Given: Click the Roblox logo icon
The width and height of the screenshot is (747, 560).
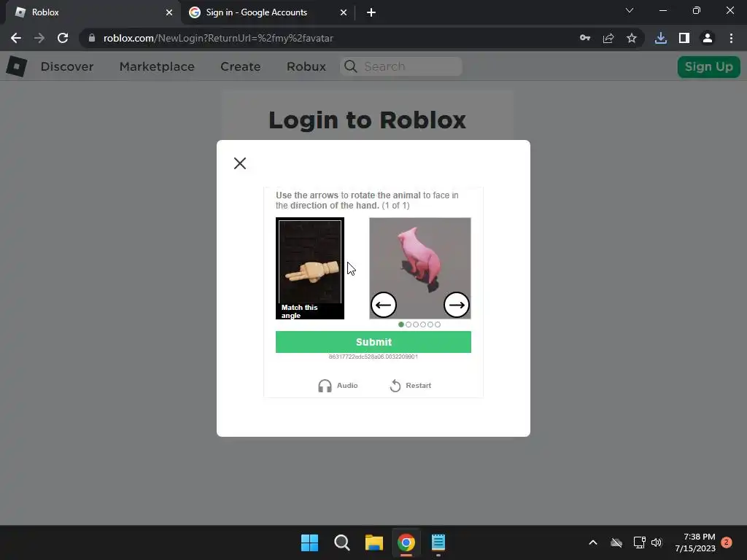Looking at the screenshot, I should (17, 66).
